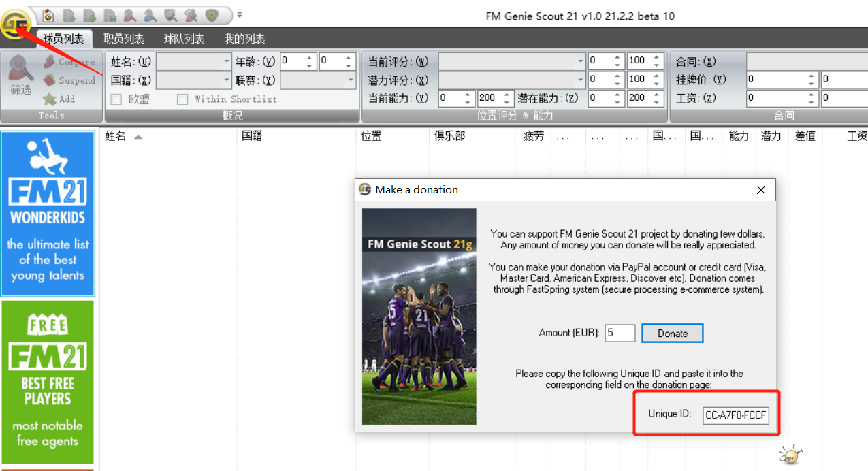Click the red player search icon in toolbar

coord(129,15)
